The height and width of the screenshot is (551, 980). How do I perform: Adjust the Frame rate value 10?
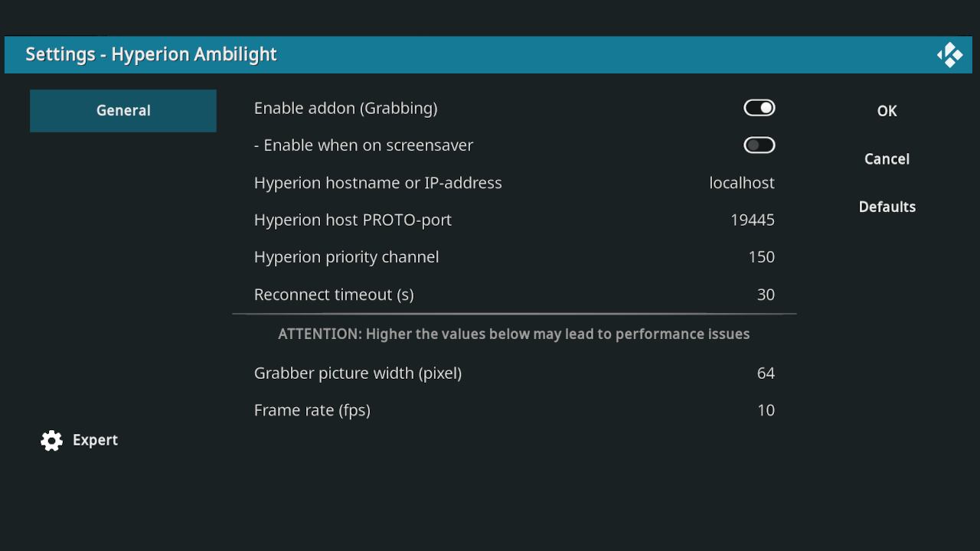click(x=765, y=410)
